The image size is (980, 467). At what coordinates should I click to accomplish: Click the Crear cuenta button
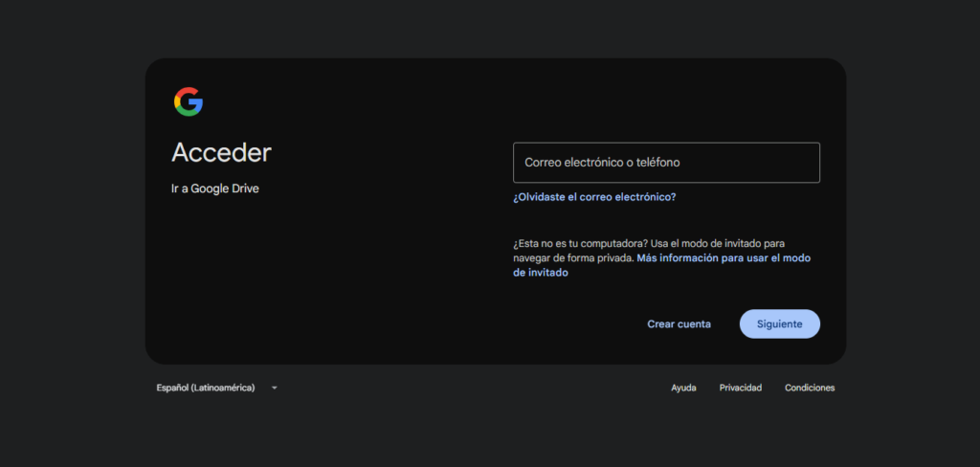pos(679,323)
